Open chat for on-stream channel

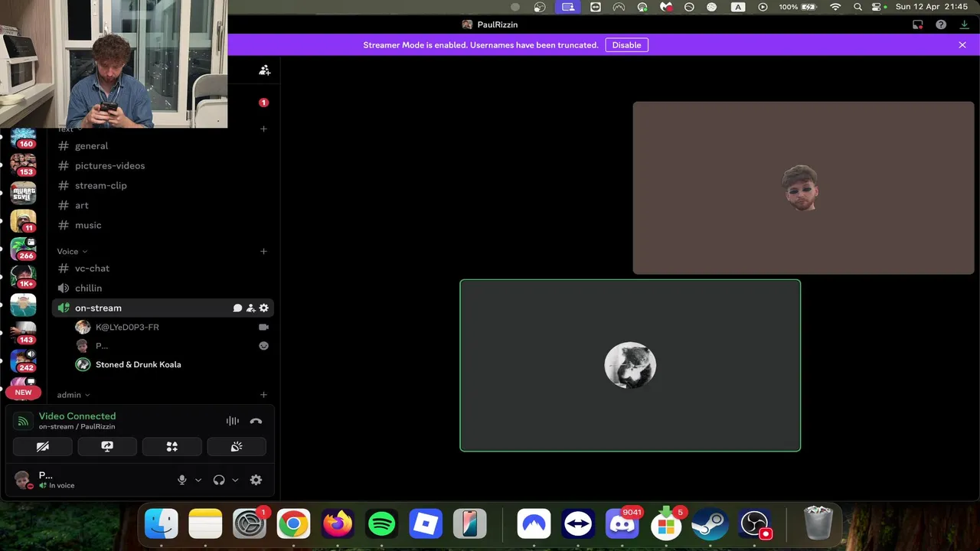237,308
